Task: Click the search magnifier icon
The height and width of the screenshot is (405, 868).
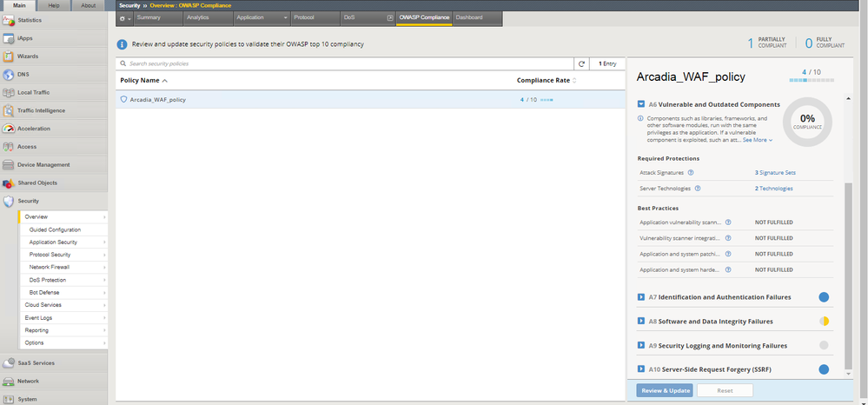Action: [123, 63]
